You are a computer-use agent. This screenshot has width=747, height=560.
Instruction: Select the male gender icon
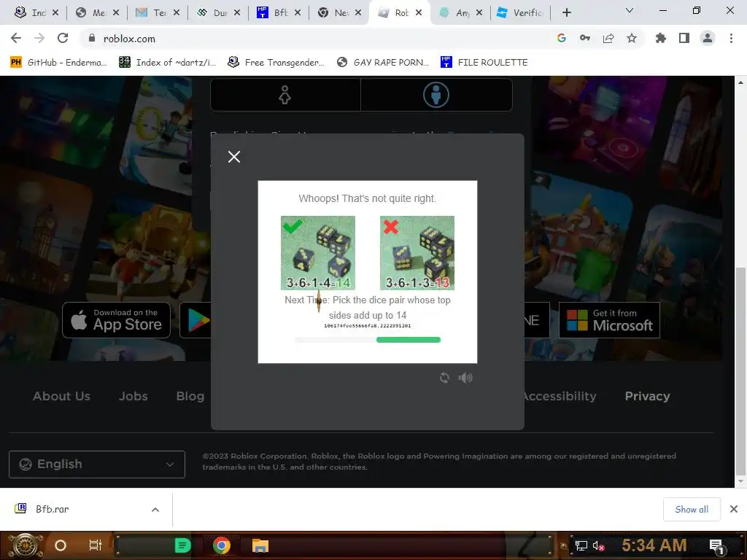[436, 95]
